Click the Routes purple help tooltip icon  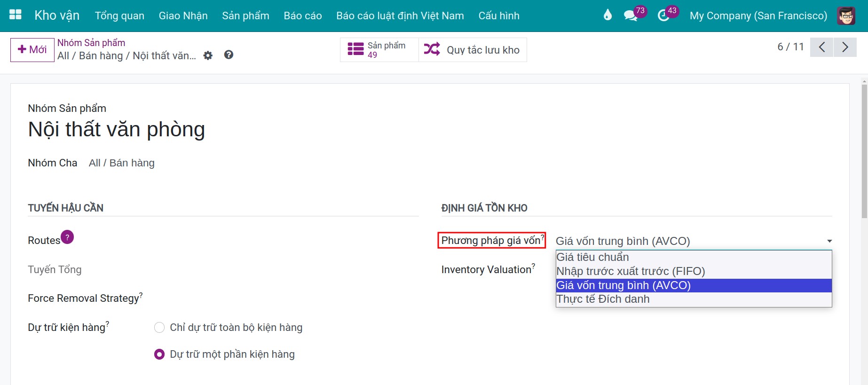pos(67,237)
